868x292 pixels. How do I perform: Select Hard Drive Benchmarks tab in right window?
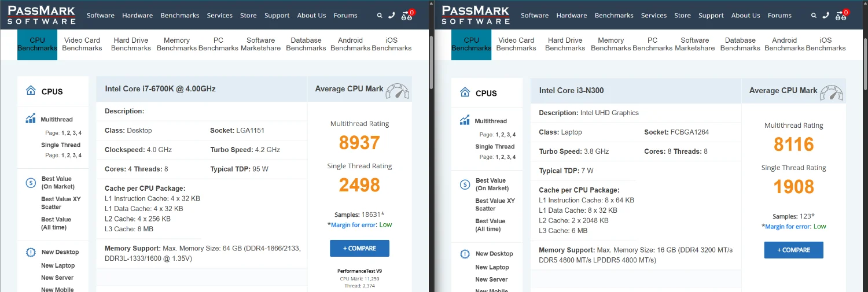pos(565,44)
